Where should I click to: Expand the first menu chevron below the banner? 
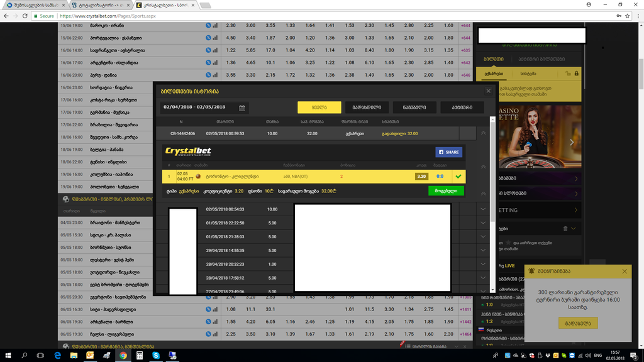coord(576,178)
